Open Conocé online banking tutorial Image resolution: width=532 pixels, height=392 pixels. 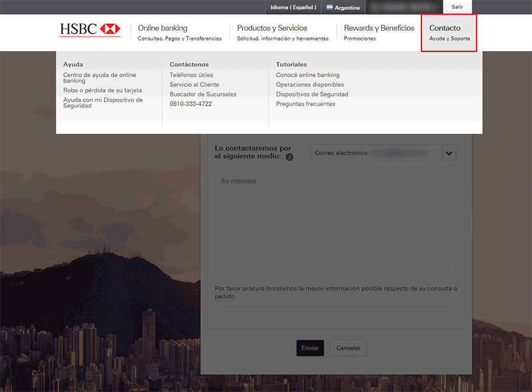pos(308,75)
